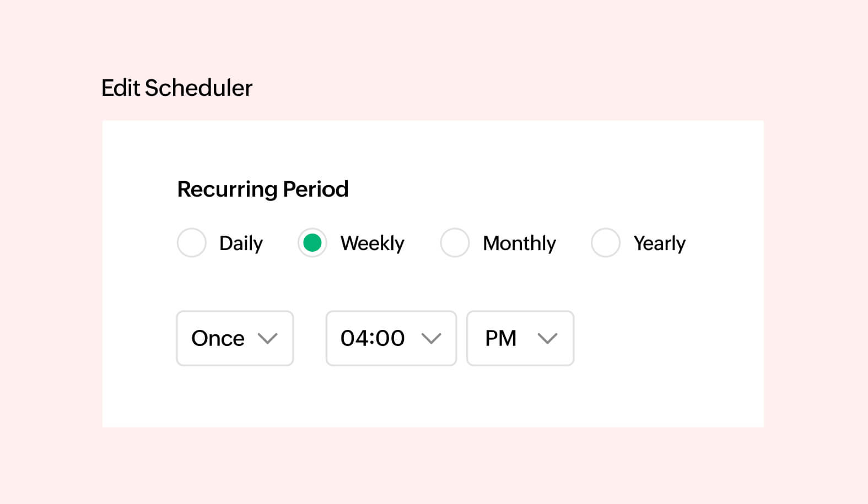Click the Yearly label text

click(659, 242)
